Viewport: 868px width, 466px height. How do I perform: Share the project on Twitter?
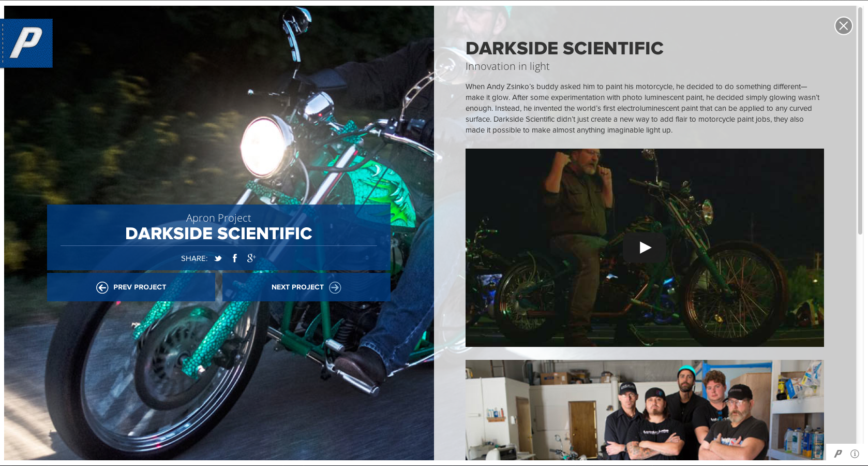tap(218, 258)
